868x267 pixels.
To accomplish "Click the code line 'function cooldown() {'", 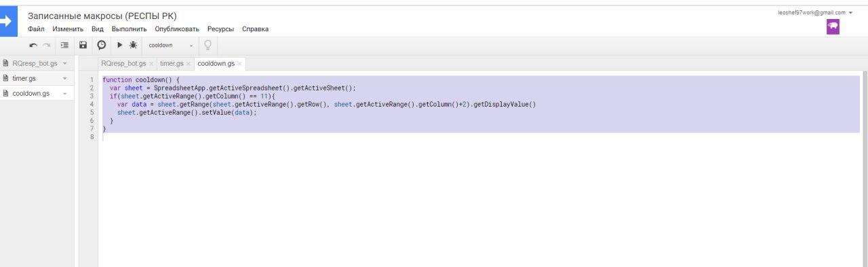I will point(141,79).
